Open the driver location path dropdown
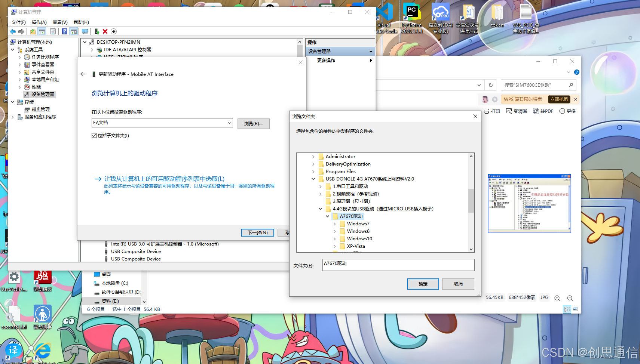Viewport: 640px width, 364px height. coord(229,123)
